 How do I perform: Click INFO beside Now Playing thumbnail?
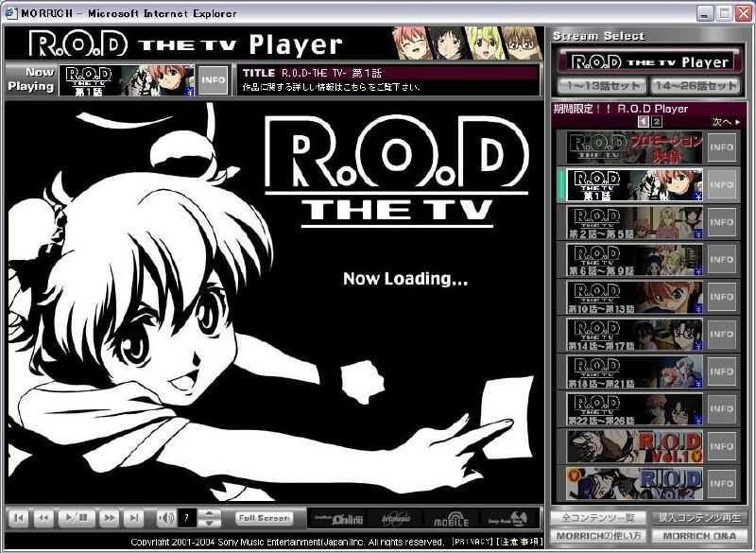coord(214,79)
